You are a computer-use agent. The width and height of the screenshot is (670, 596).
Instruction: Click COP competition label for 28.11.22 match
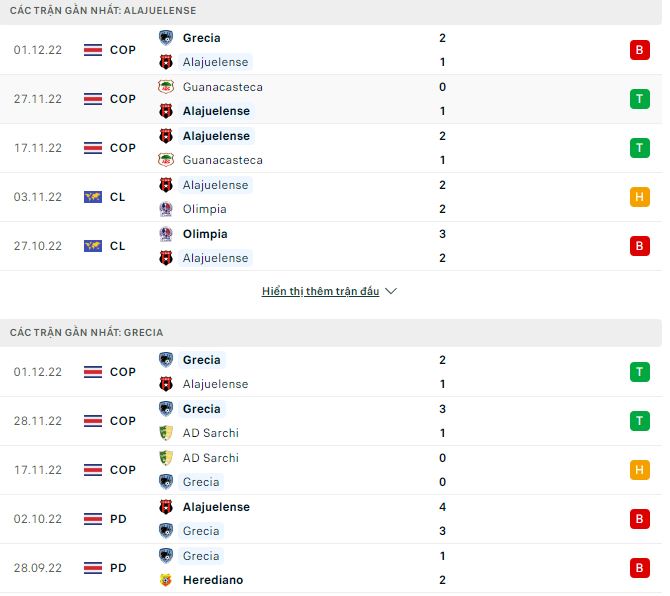tap(123, 421)
